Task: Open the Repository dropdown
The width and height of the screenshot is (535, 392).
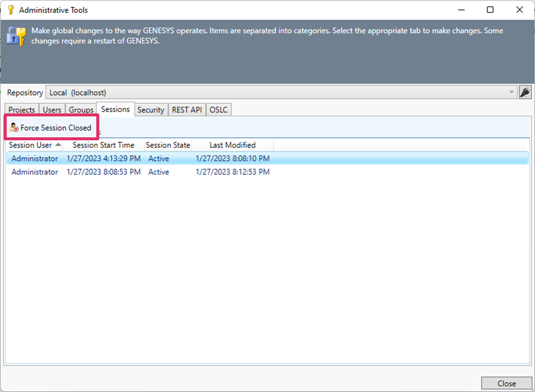Action: coord(511,92)
